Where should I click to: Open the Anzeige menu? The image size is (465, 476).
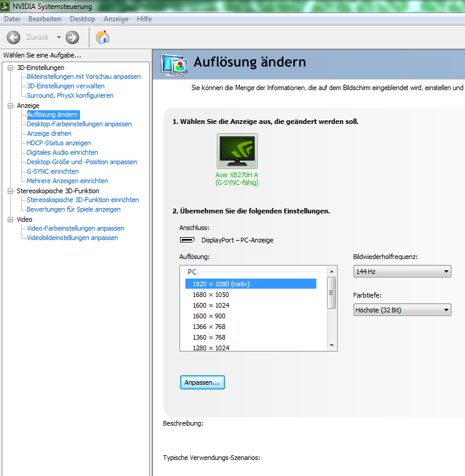pos(116,19)
